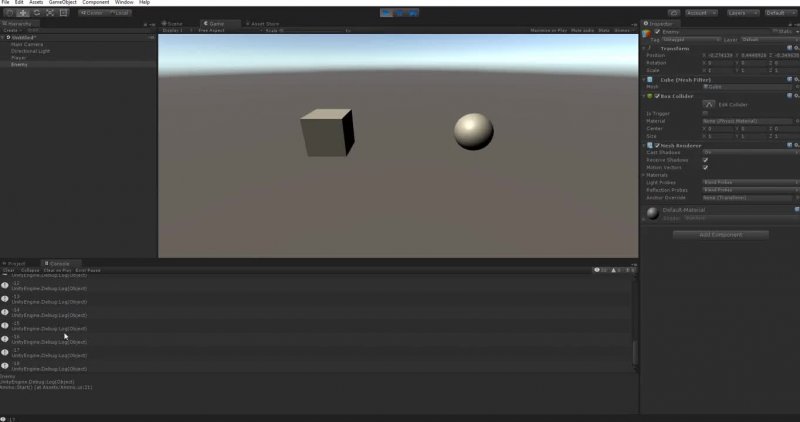Click Maximize on Play button
The width and height of the screenshot is (800, 422).
[547, 31]
